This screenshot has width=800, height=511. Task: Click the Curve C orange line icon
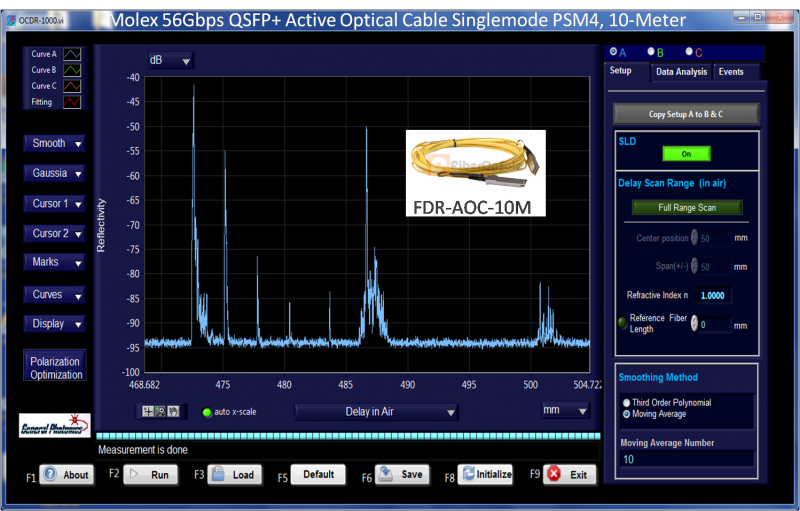tap(72, 86)
